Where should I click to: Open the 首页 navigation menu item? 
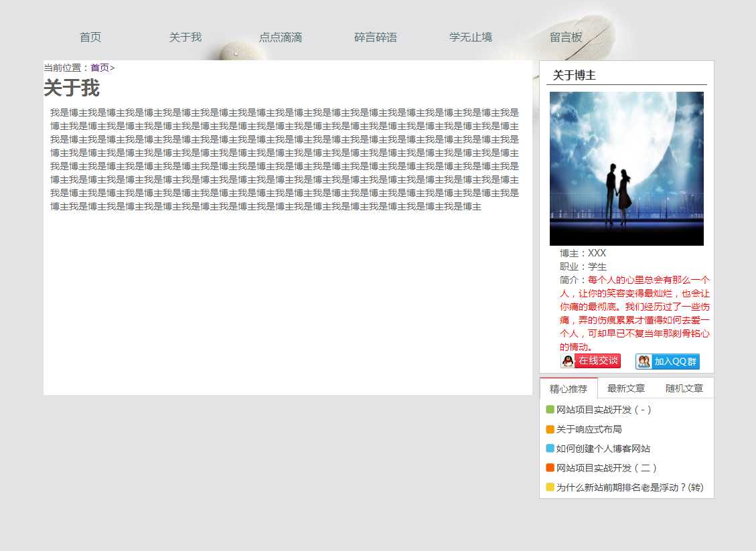(x=90, y=37)
